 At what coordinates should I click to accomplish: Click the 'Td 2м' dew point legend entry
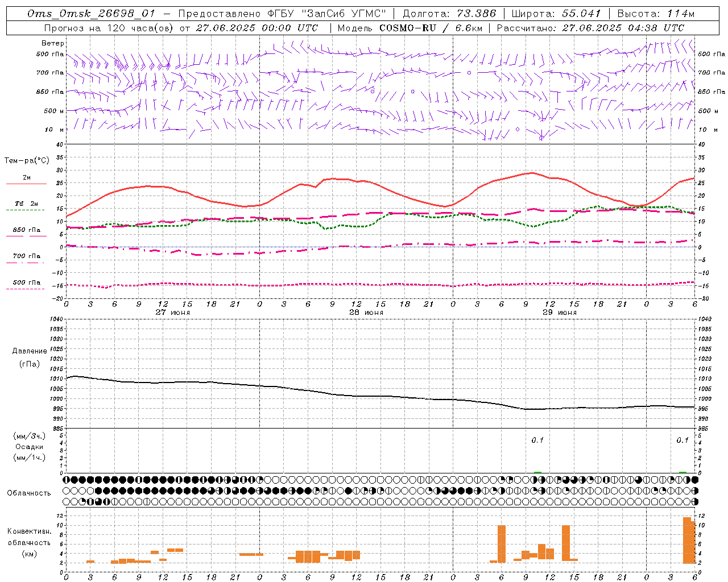[x=26, y=203]
